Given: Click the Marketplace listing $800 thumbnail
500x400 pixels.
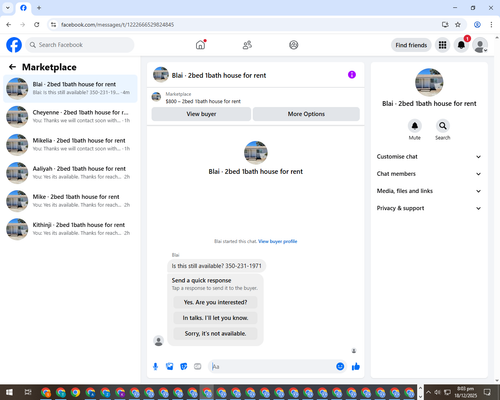Looking at the screenshot, I should pos(156,97).
